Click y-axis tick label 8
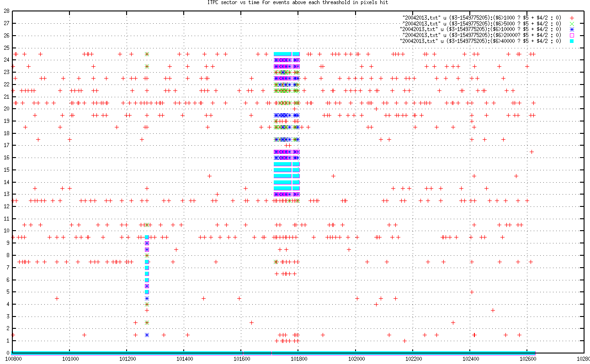 tap(8, 255)
